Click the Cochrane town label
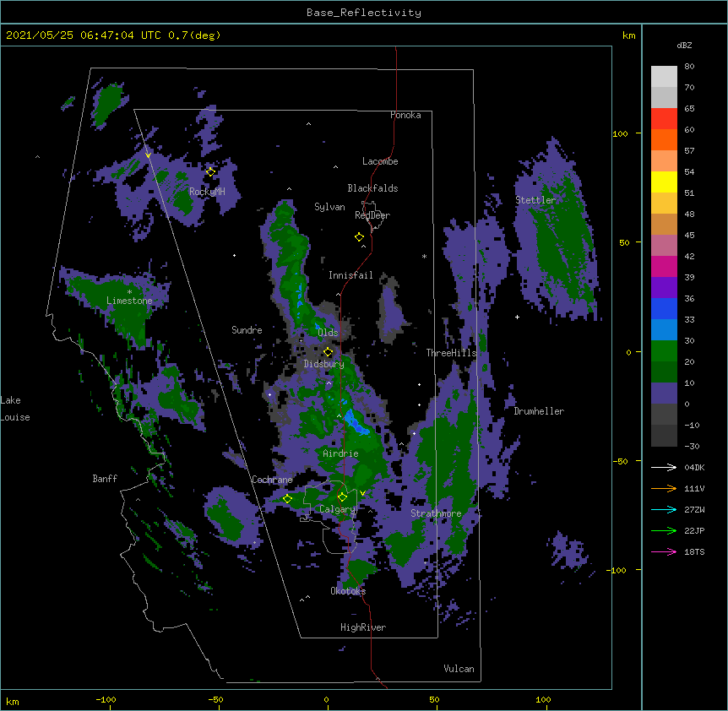This screenshot has width=728, height=711. coord(272,480)
